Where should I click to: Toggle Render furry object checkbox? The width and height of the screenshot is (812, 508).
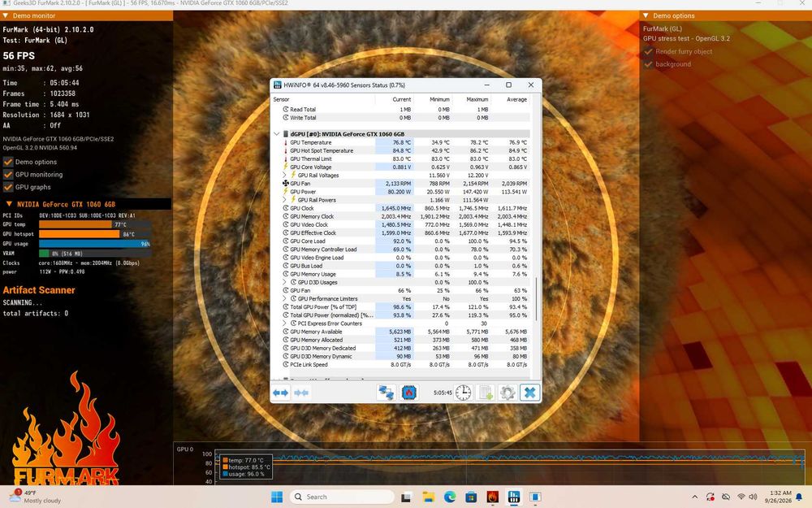(648, 51)
